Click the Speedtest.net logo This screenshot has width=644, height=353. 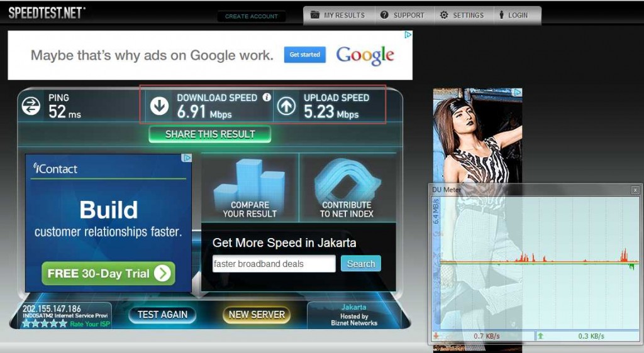(x=47, y=13)
